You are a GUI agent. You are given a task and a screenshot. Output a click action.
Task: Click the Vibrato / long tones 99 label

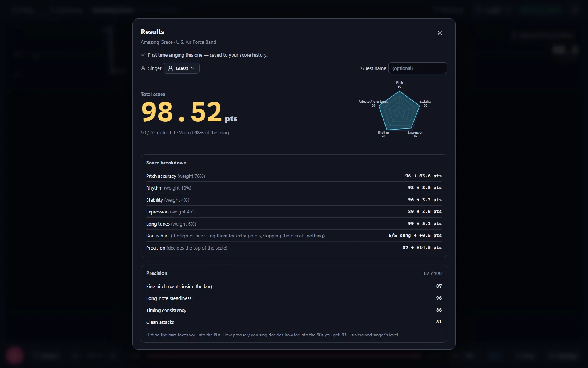click(373, 103)
